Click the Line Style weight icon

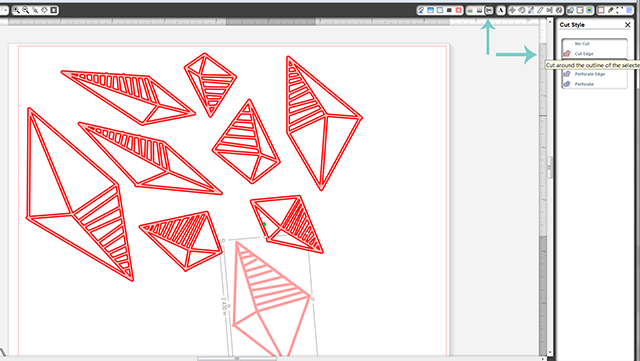479,10
